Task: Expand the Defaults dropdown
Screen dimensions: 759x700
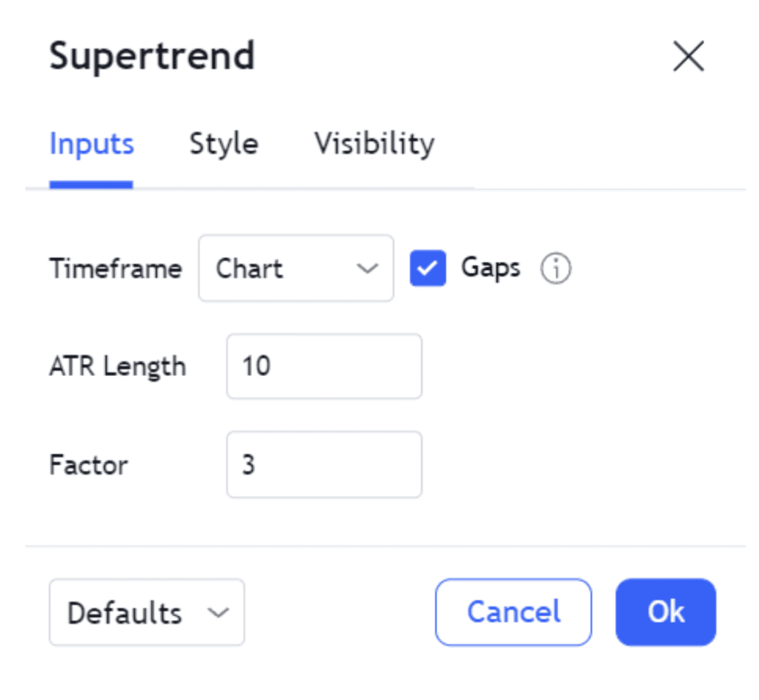Action: point(146,612)
